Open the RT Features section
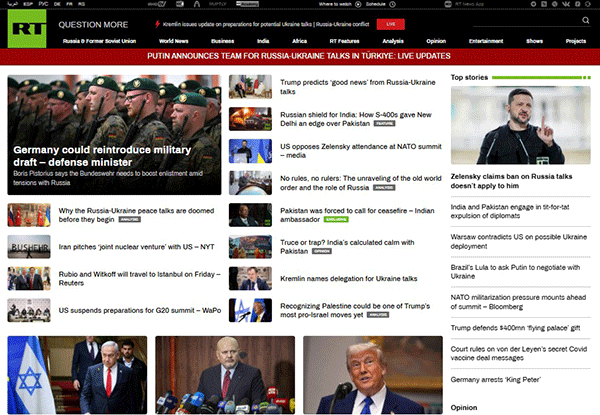The image size is (600, 415). coord(344,41)
